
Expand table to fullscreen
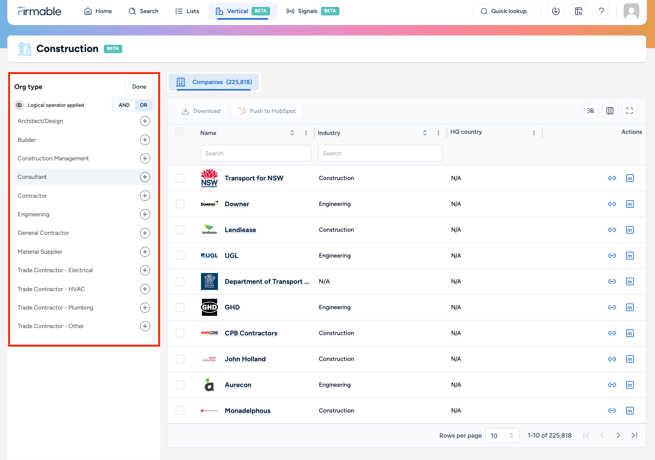tap(630, 111)
